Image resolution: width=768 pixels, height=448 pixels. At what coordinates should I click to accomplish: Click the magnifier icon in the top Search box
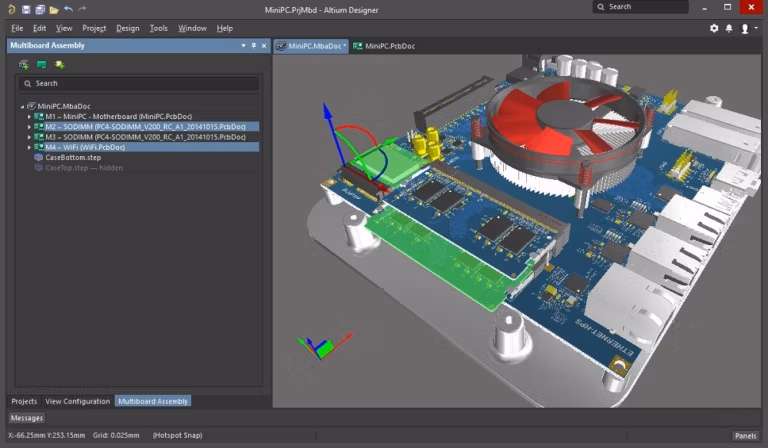click(601, 7)
